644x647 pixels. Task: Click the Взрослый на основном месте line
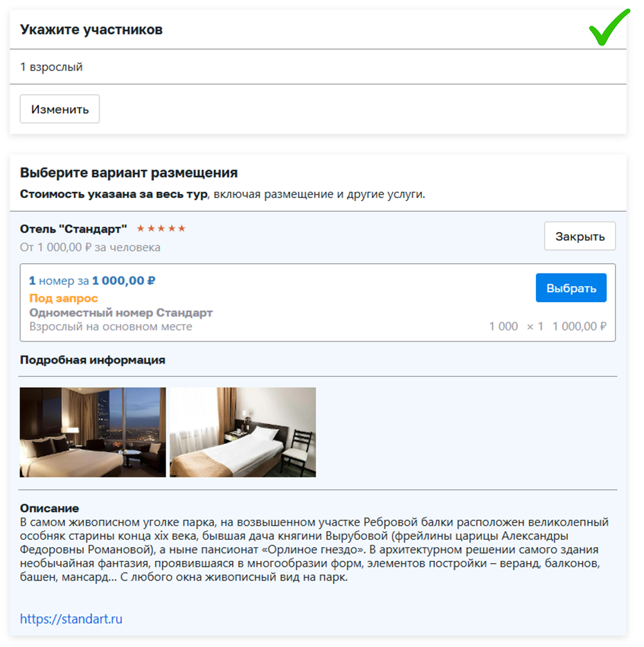[x=111, y=326]
